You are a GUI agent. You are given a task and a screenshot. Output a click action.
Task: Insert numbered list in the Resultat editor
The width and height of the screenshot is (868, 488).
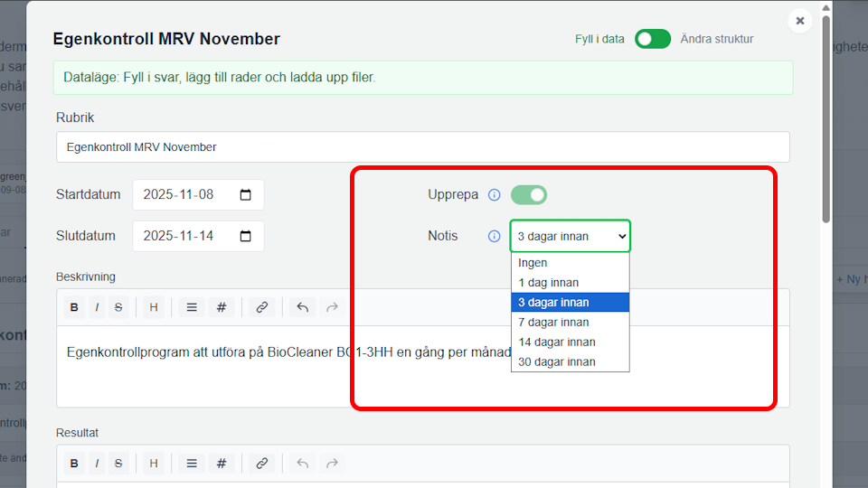pos(222,463)
